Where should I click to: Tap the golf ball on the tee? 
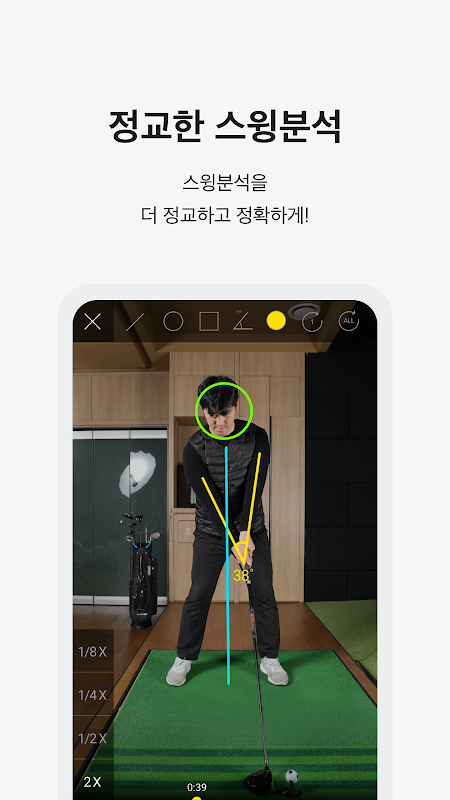pyautogui.click(x=291, y=777)
